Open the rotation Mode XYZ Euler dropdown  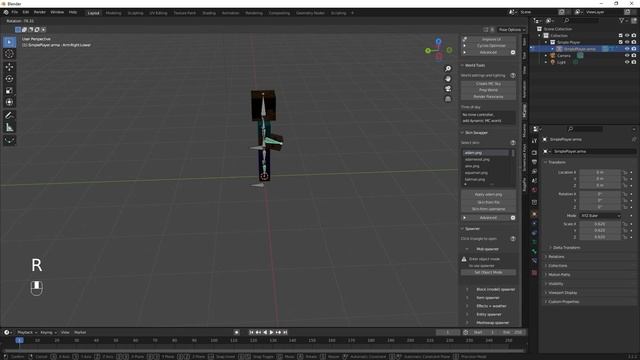coord(600,216)
